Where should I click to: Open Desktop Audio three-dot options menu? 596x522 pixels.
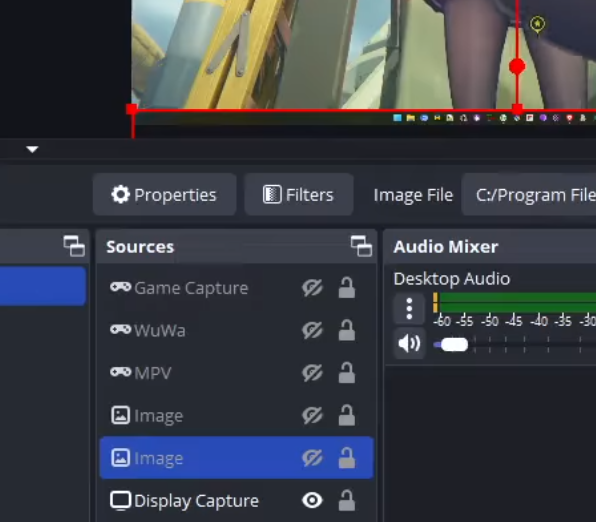tap(409, 308)
